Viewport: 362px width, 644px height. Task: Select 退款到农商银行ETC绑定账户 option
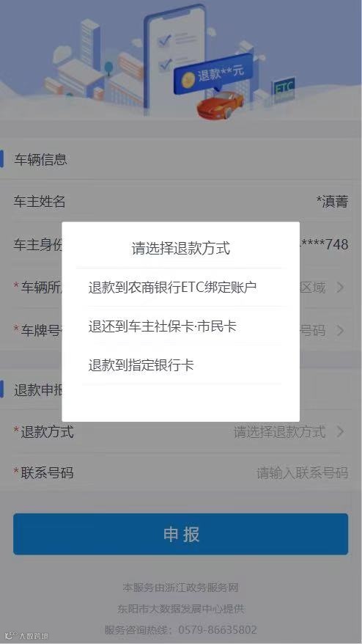[172, 287]
